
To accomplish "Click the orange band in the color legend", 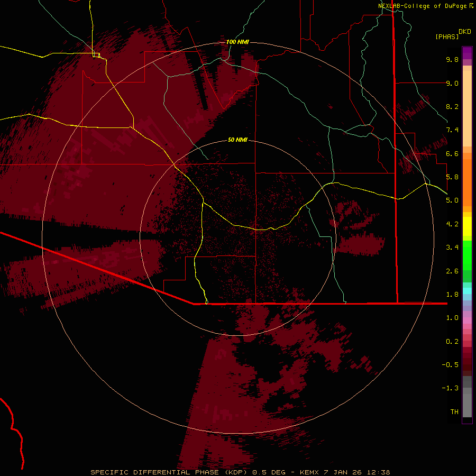I will 467,182.
